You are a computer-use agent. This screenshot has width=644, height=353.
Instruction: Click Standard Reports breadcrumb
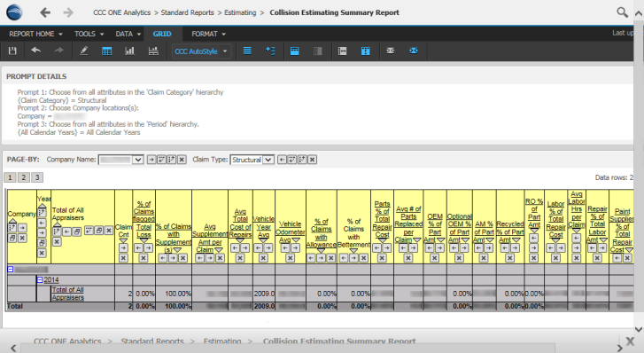(x=187, y=12)
